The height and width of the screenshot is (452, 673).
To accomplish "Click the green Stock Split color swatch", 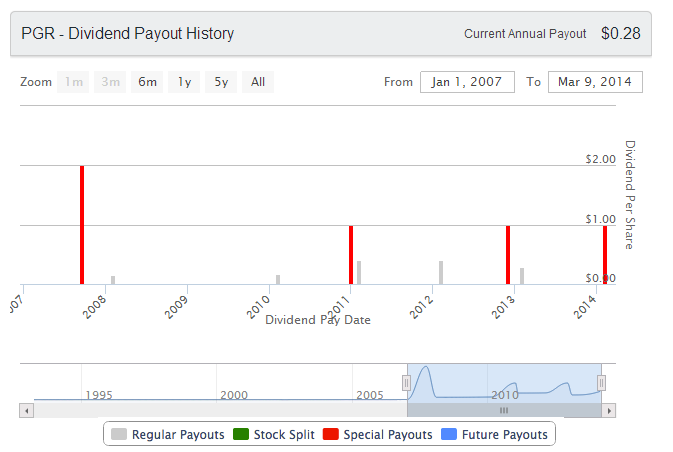I will 241,434.
